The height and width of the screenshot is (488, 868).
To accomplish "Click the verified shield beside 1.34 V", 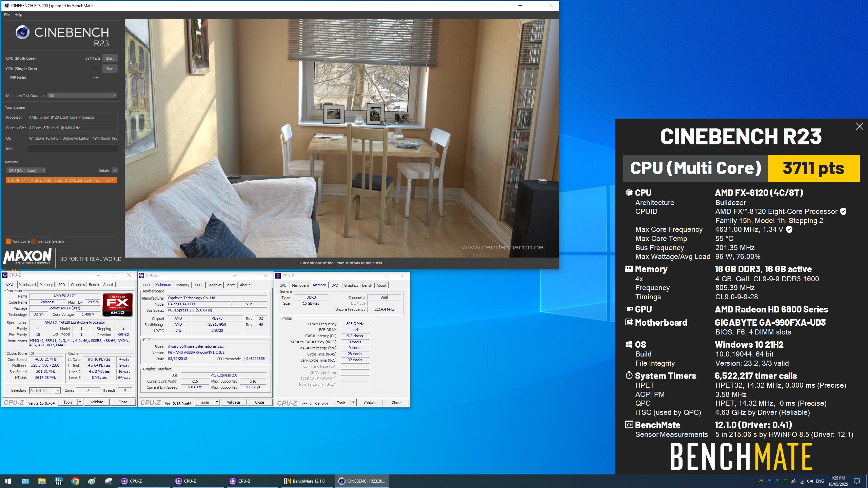I will (789, 230).
